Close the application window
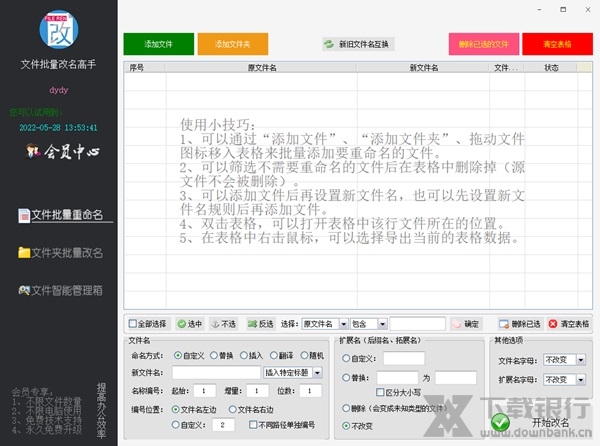This screenshot has width=600, height=446. (588, 10)
